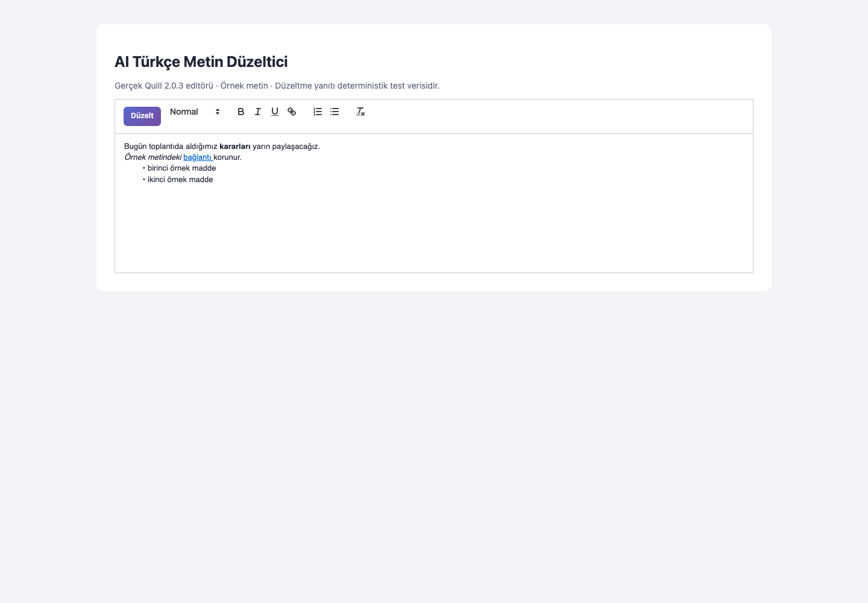
Task: Toggle italic formatting
Action: 258,112
